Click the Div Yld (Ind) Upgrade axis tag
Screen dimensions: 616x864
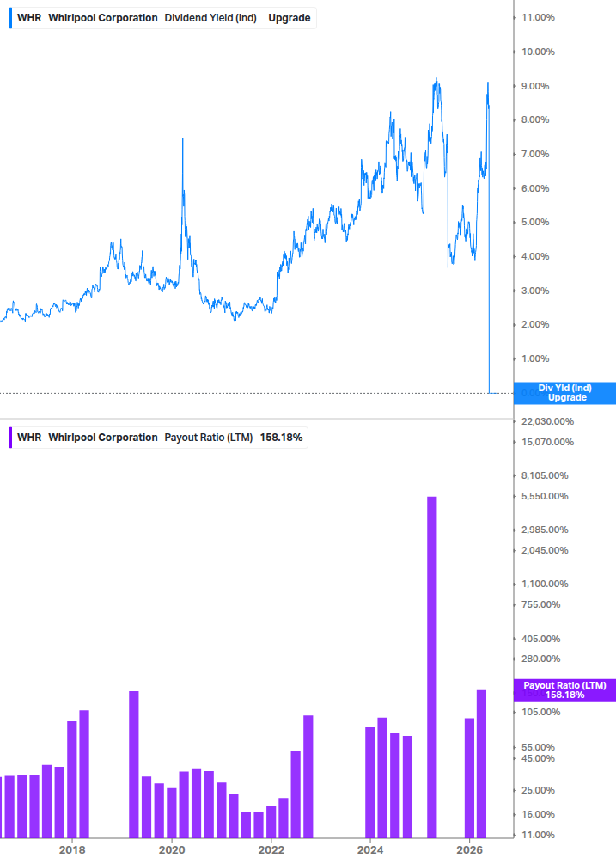564,393
